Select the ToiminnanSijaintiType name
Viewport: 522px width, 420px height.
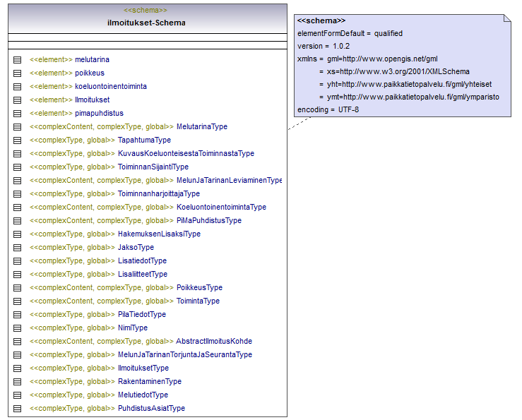(153, 167)
